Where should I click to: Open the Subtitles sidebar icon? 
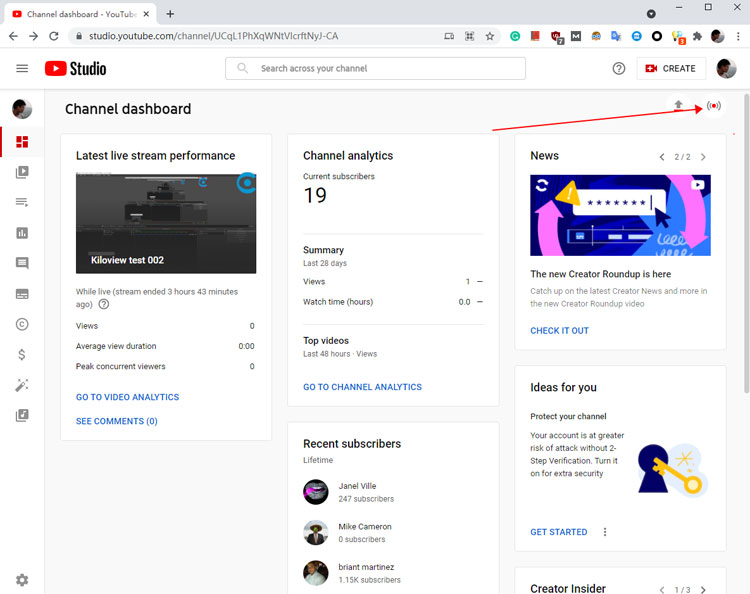(x=22, y=294)
